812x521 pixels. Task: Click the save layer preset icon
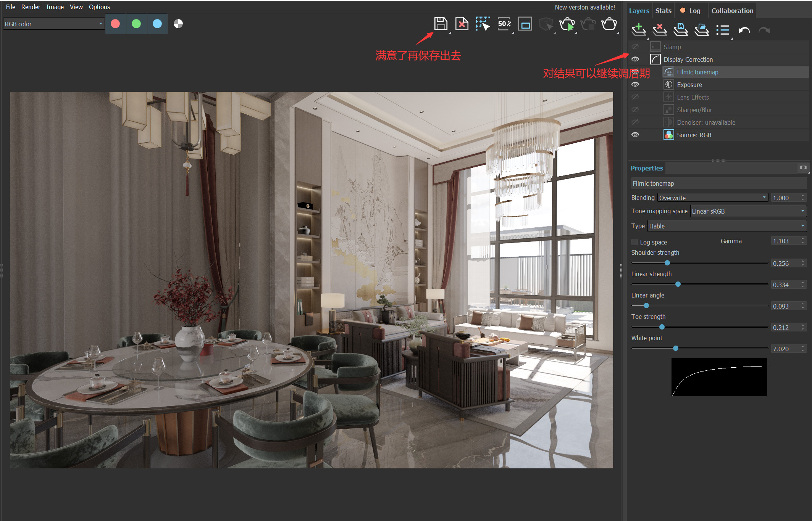tap(680, 30)
